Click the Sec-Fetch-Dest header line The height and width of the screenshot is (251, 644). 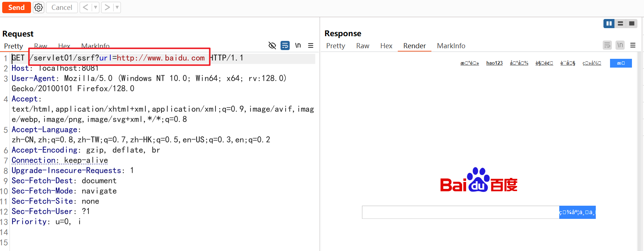tap(64, 180)
